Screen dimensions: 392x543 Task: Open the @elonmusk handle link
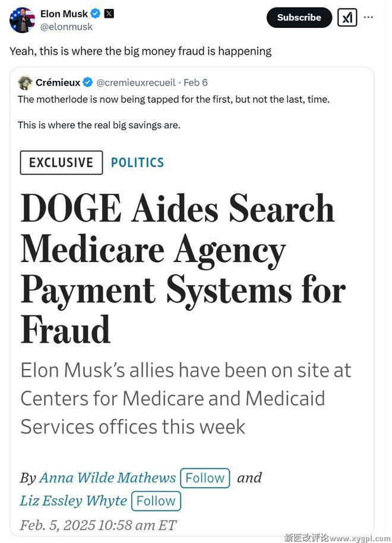67,27
